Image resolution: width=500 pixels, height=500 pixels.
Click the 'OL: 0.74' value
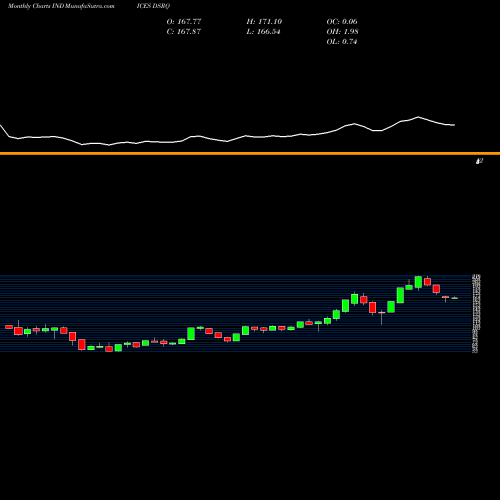[342, 41]
